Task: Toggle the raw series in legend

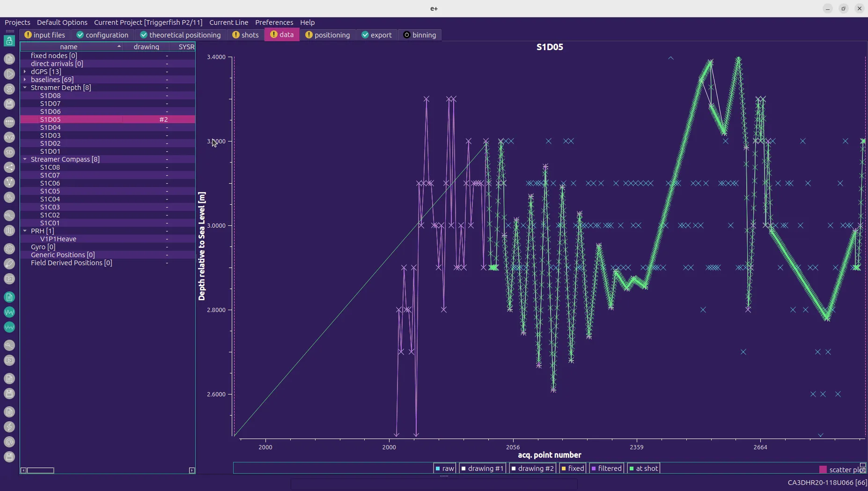Action: click(444, 469)
